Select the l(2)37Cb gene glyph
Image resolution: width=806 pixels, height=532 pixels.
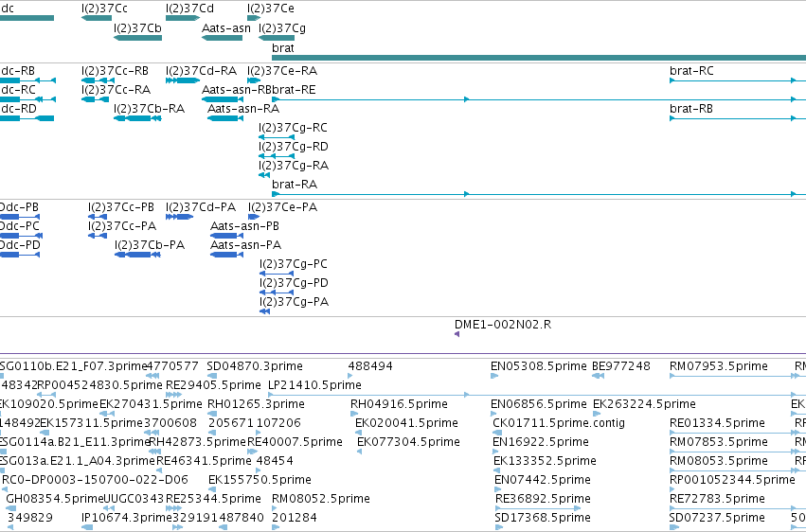point(137,38)
